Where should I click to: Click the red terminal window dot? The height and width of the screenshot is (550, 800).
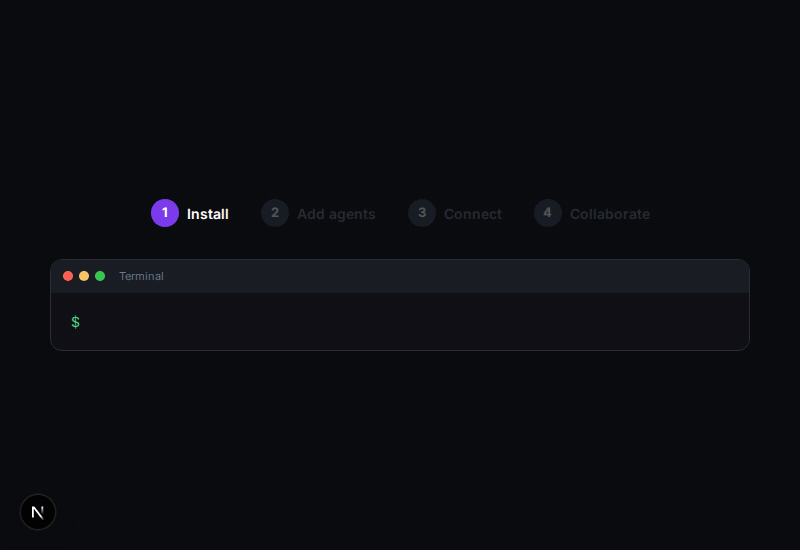click(x=68, y=276)
